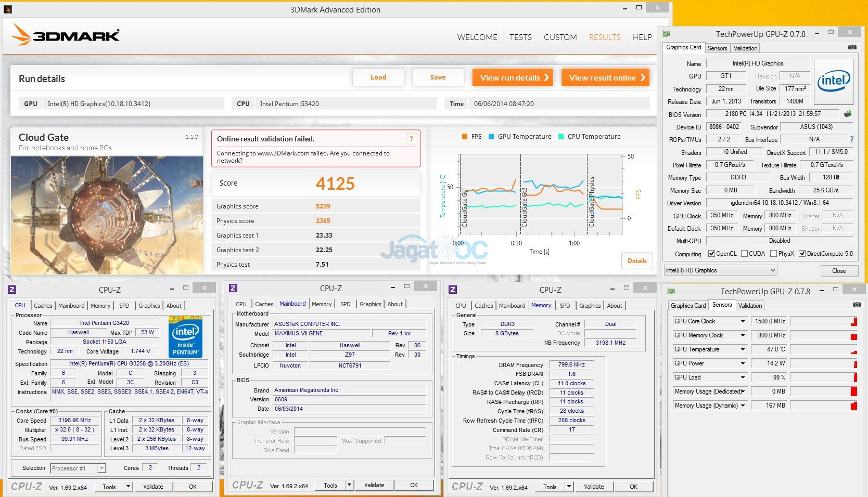Click the orange FPS legend swatch
868x497 pixels.
(x=465, y=137)
